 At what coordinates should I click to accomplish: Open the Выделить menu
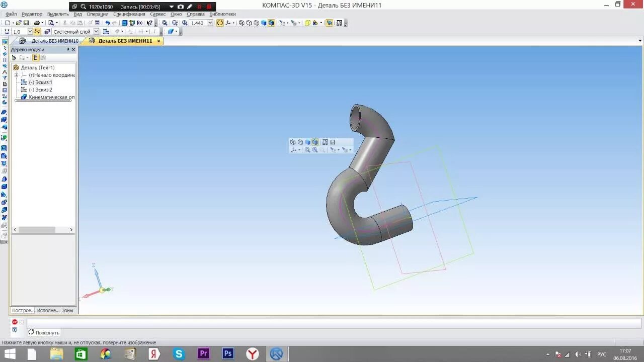58,14
